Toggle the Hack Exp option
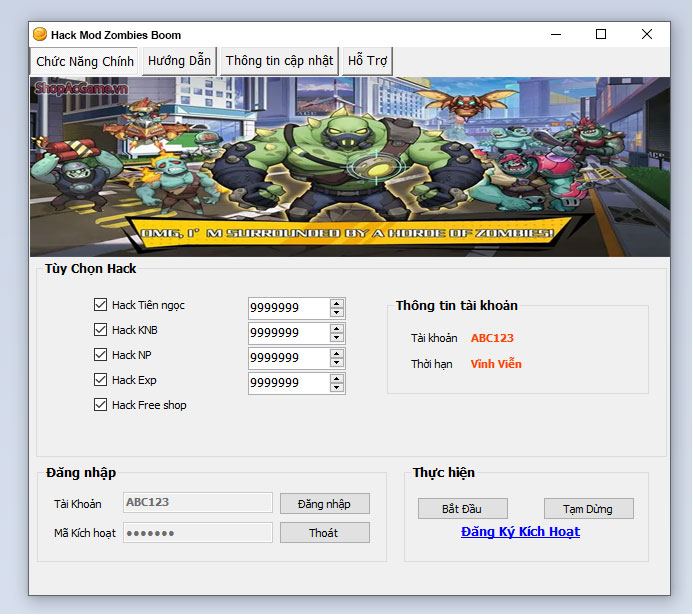693x616 pixels. click(100, 380)
